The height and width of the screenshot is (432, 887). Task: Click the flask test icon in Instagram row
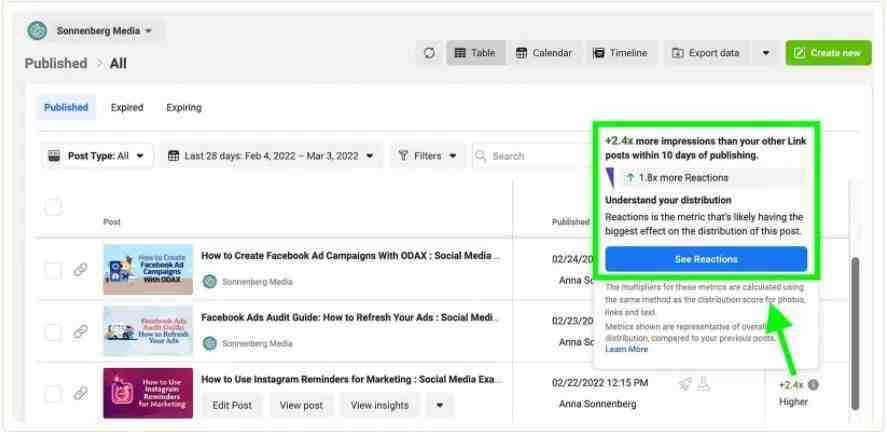pos(703,385)
